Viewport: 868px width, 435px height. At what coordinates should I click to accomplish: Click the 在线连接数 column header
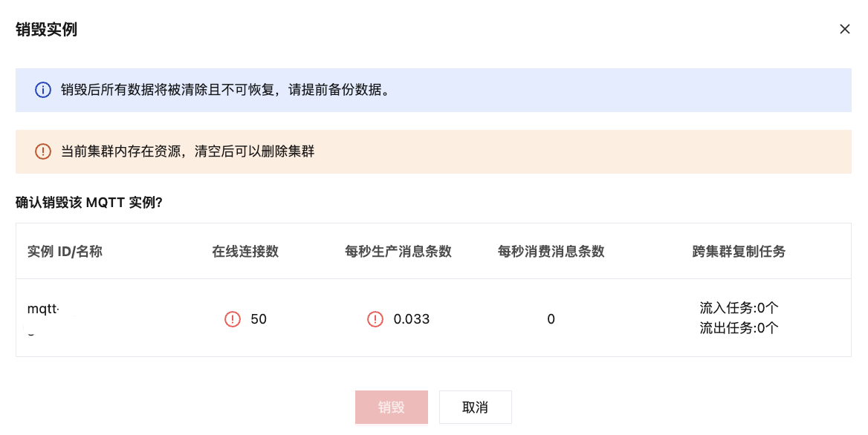(x=245, y=251)
